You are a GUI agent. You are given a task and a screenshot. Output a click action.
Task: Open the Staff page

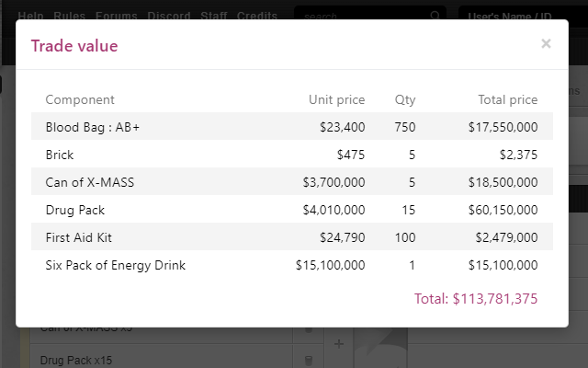(x=214, y=17)
